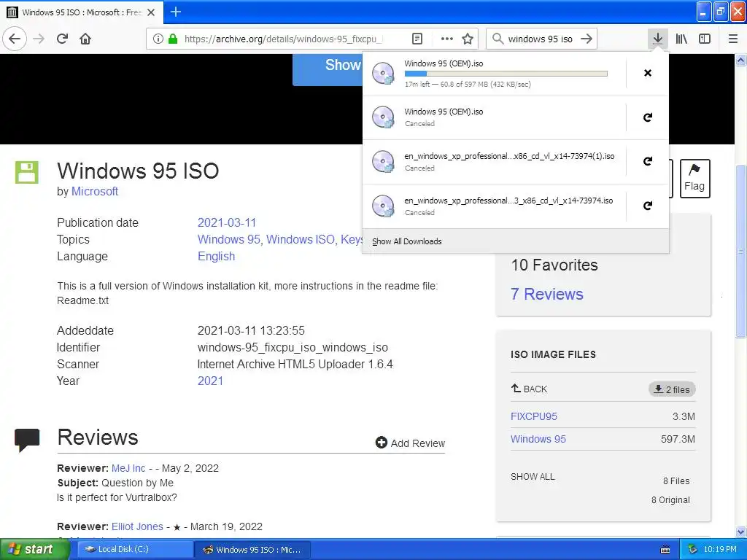Click the blue Show button behind the downloads panel
This screenshot has width=747, height=560.
[x=328, y=69]
